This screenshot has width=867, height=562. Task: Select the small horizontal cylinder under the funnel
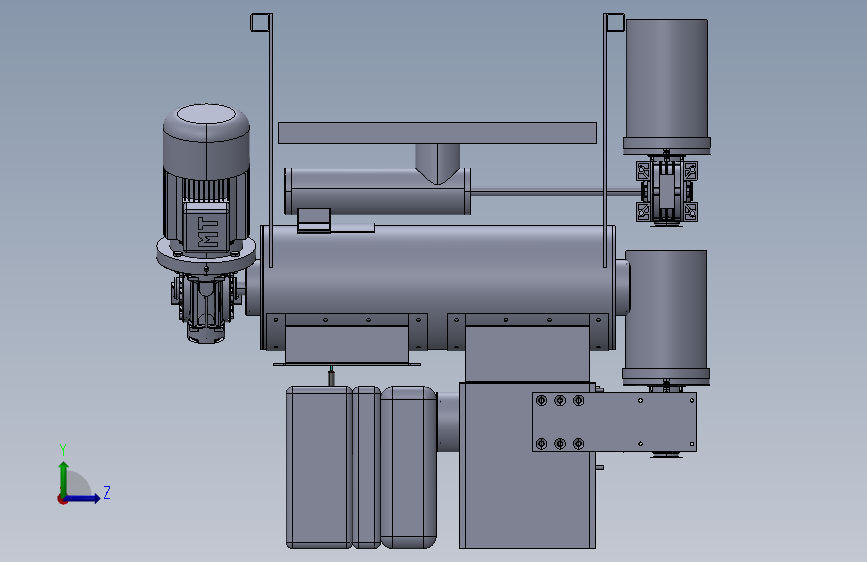pyautogui.click(x=378, y=191)
